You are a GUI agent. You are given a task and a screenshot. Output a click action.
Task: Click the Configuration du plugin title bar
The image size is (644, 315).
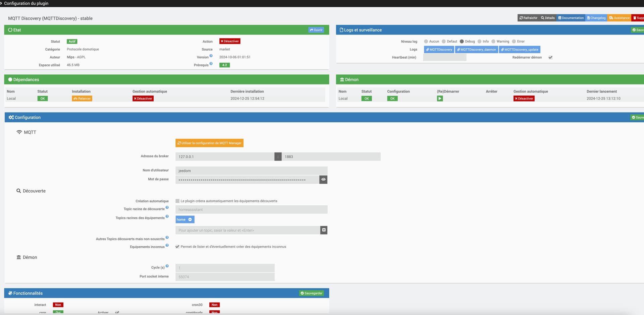click(x=322, y=3)
